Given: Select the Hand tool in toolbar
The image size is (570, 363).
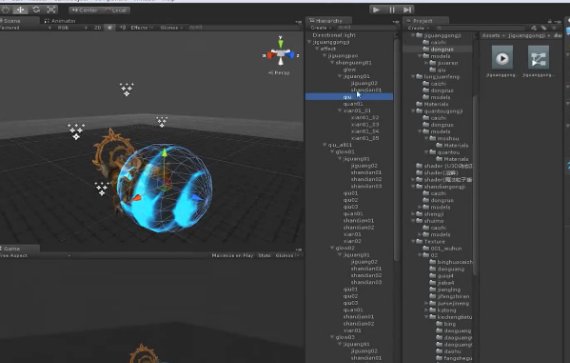Looking at the screenshot, I should (5, 10).
